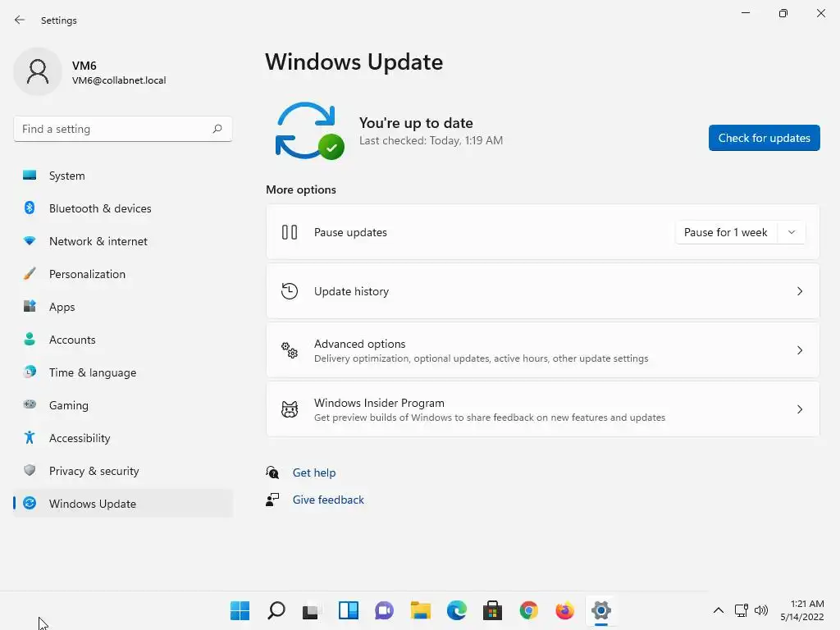840x630 pixels.
Task: Click the clock and date in taskbar
Action: click(x=802, y=610)
